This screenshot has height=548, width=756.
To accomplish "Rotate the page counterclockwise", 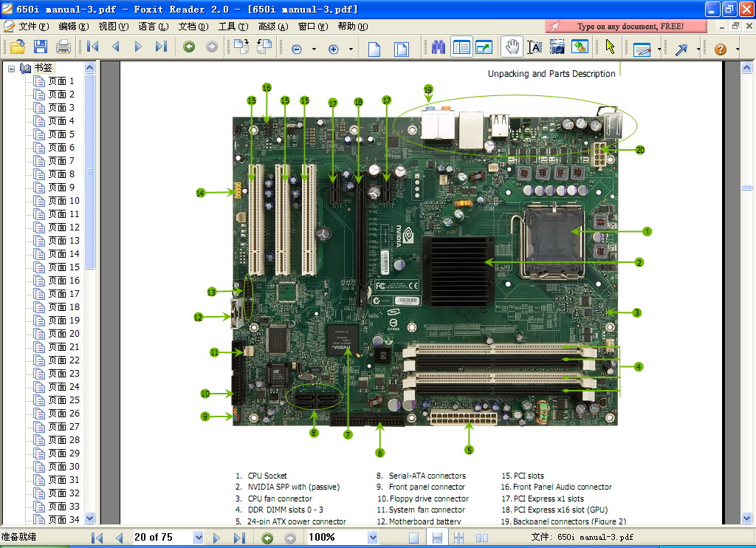I will tap(264, 47).
